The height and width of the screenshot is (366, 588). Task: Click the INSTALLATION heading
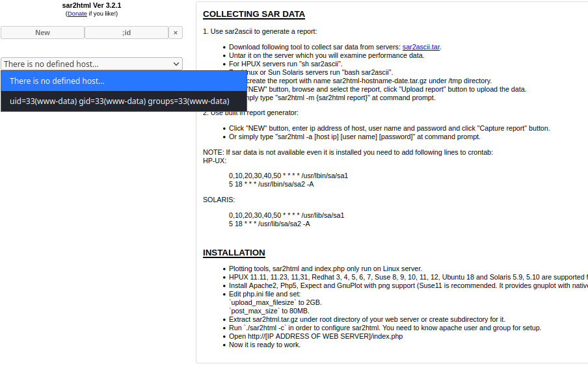click(234, 253)
